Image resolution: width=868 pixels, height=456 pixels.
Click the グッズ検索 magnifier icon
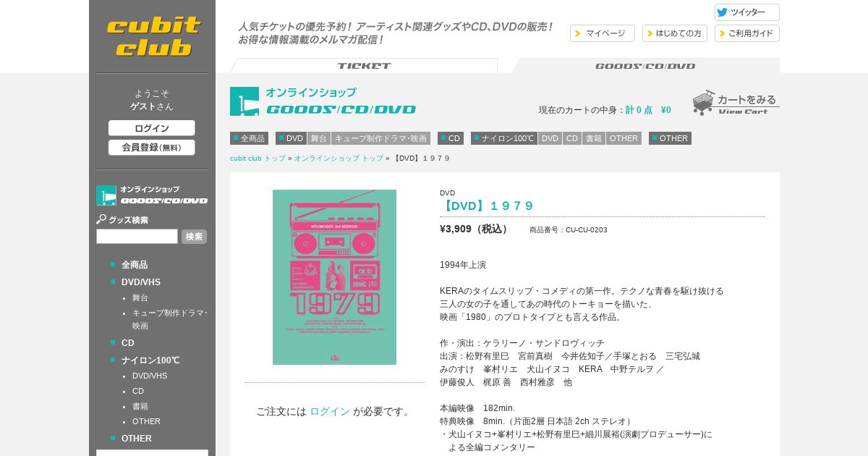[x=101, y=219]
